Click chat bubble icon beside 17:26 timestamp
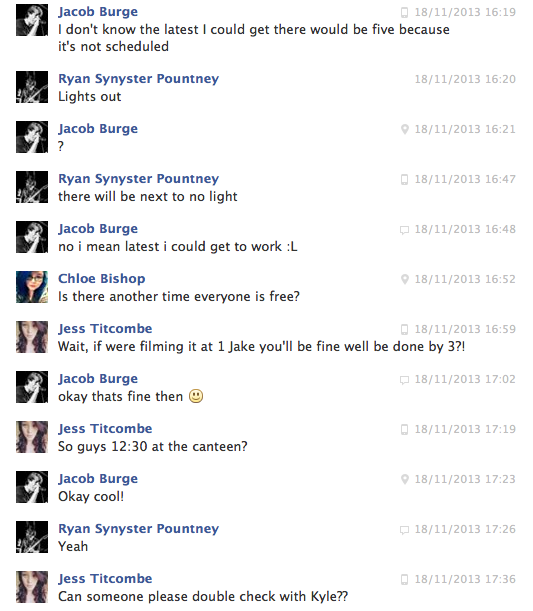 (x=404, y=530)
